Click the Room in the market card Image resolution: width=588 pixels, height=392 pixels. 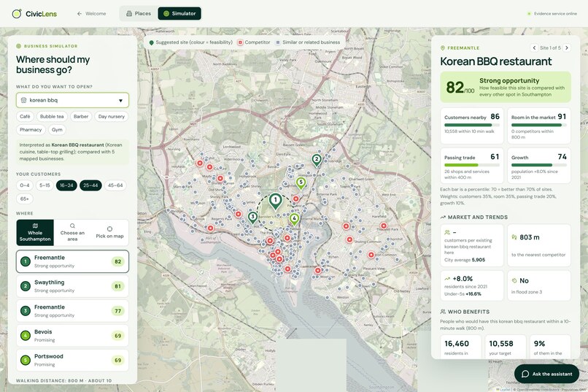539,126
